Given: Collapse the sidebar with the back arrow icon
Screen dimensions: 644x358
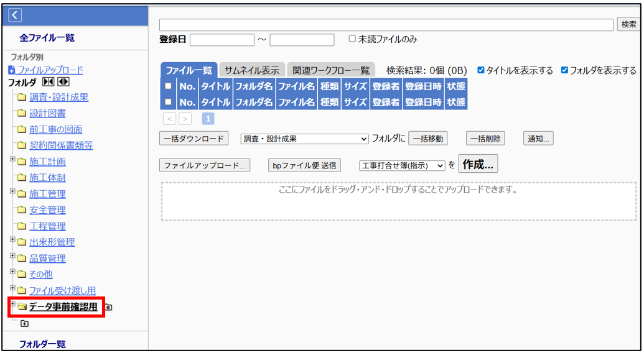Looking at the screenshot, I should click(x=15, y=16).
